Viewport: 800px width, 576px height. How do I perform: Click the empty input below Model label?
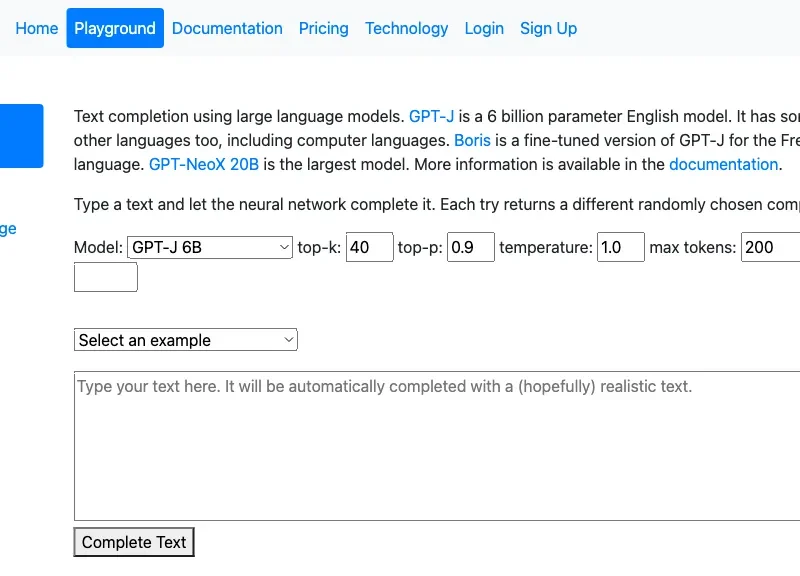[x=106, y=277]
